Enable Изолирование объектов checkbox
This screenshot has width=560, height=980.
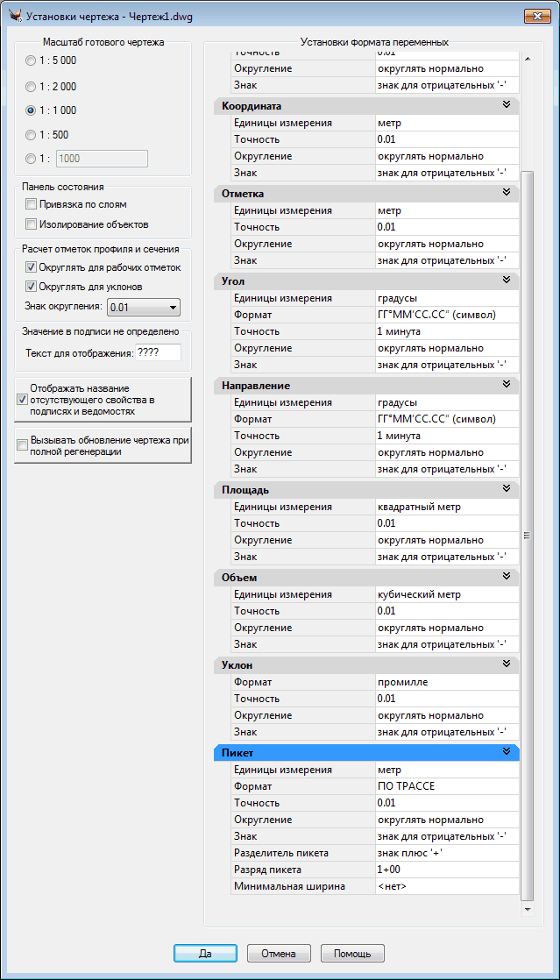pyautogui.click(x=32, y=224)
